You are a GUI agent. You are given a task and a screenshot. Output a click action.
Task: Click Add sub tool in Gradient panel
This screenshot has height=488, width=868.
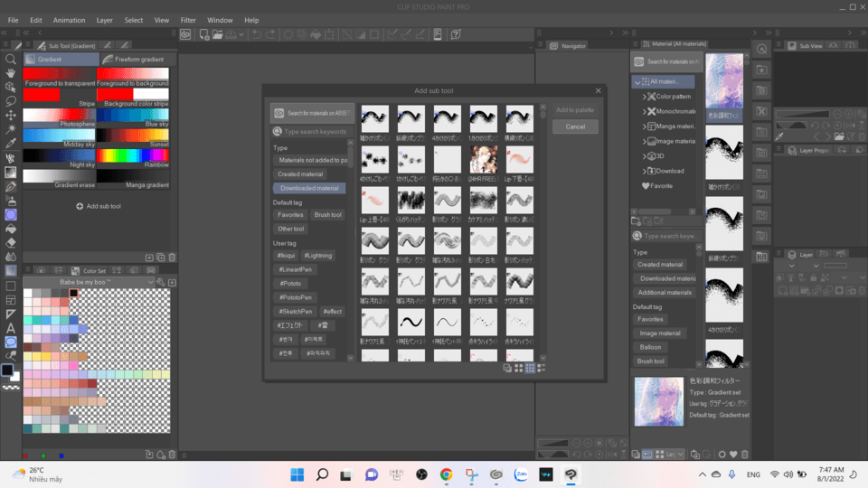pyautogui.click(x=99, y=206)
